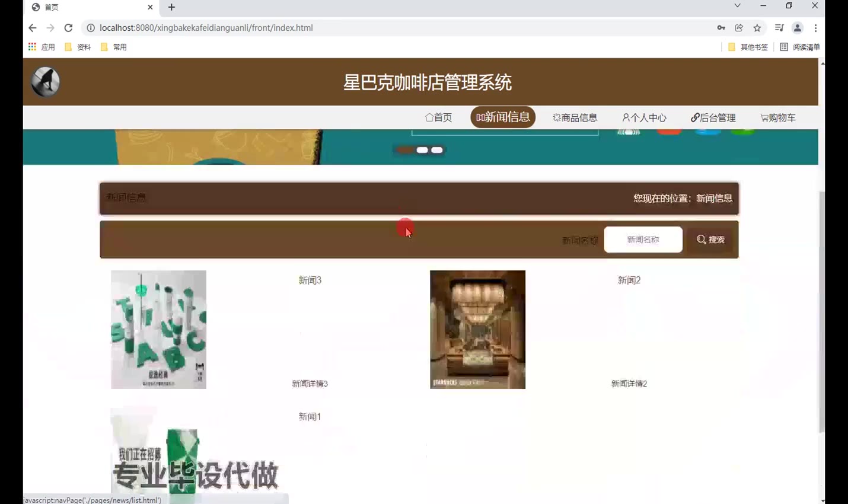Share this page icon

tap(739, 28)
